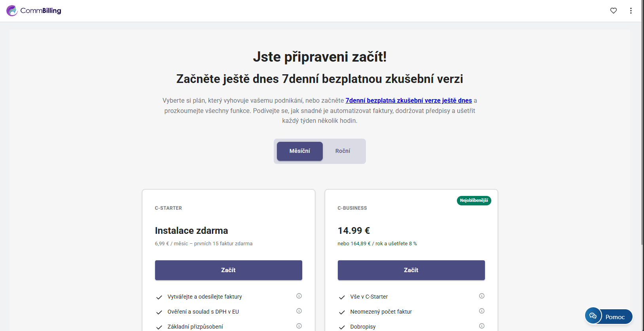The image size is (644, 331).
Task: Show info for Vytvářejte a odesílejte faktury
Action: (x=299, y=296)
